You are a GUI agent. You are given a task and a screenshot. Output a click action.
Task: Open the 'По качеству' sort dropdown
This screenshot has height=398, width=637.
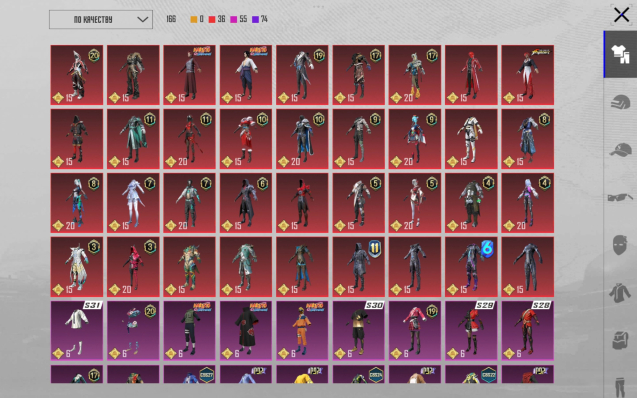(x=101, y=19)
